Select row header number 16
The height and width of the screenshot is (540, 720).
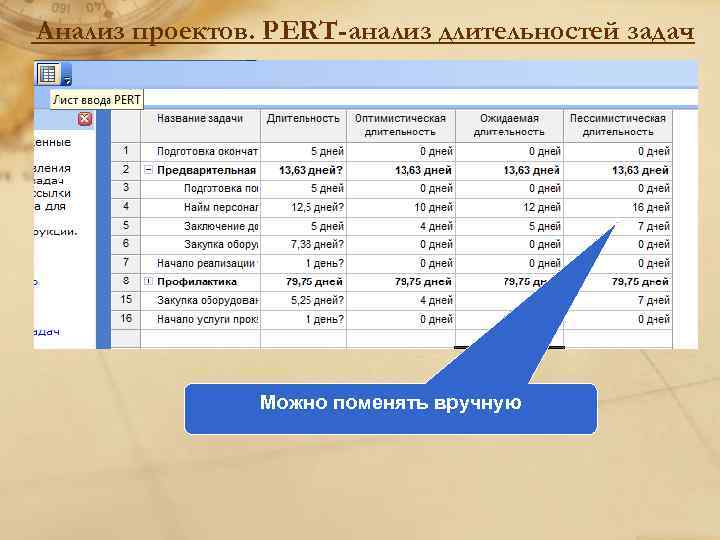126,319
